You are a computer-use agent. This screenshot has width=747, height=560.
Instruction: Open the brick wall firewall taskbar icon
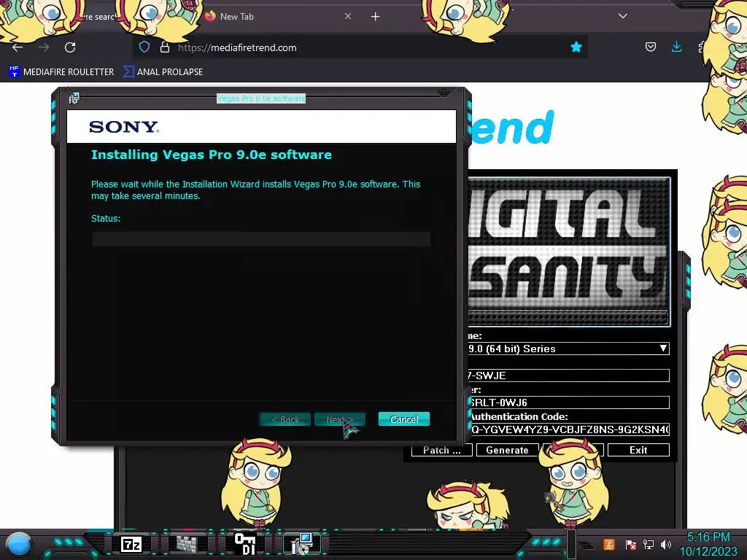point(187,544)
